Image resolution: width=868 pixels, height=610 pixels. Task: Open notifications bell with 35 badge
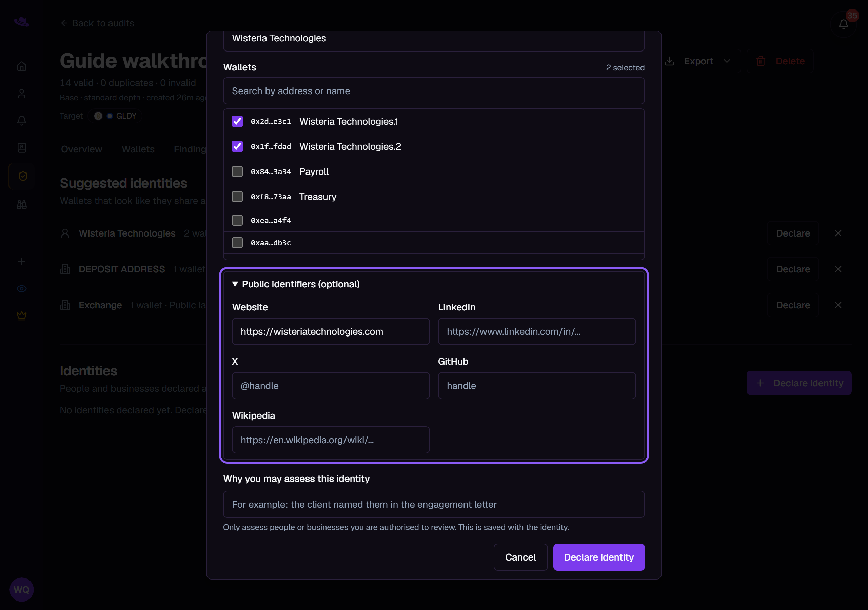(843, 24)
